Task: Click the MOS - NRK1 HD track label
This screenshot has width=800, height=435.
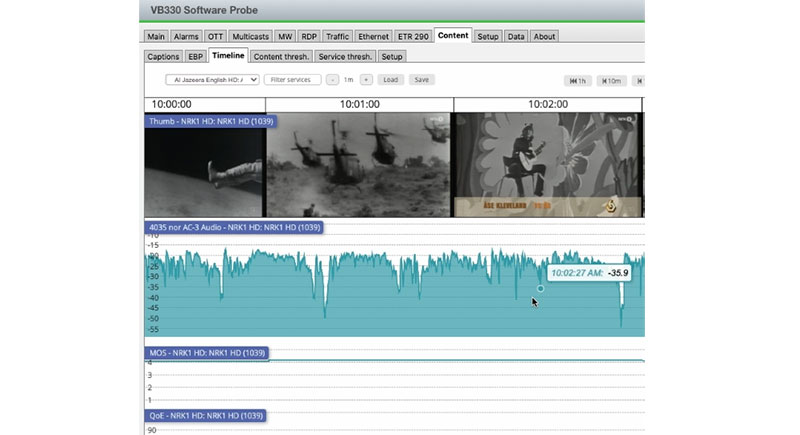Action: (x=207, y=353)
